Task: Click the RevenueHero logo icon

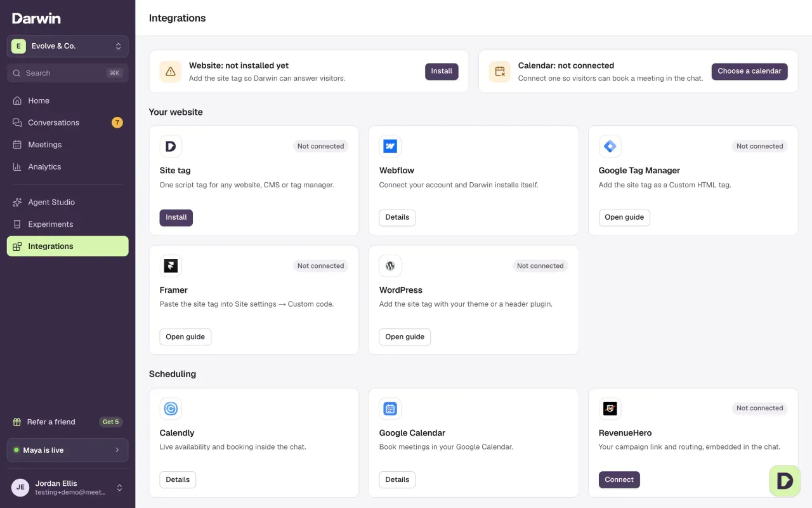Action: pos(610,409)
